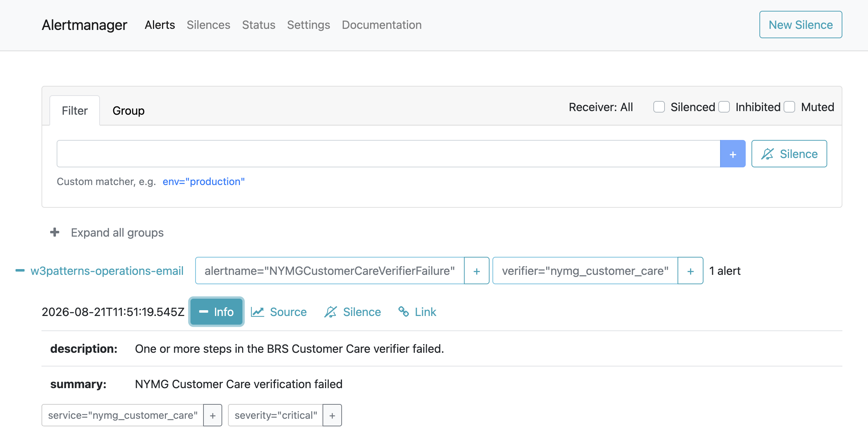Open the Documentation link
This screenshot has width=868, height=448.
[x=382, y=25]
